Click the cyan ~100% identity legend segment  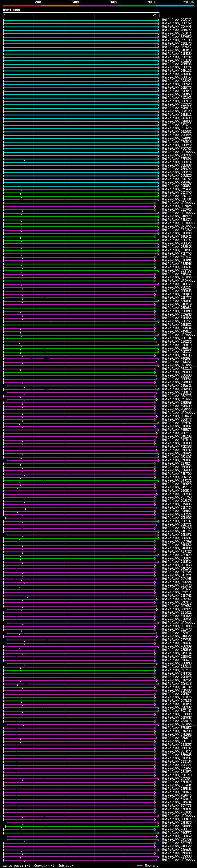(x=175, y=6)
